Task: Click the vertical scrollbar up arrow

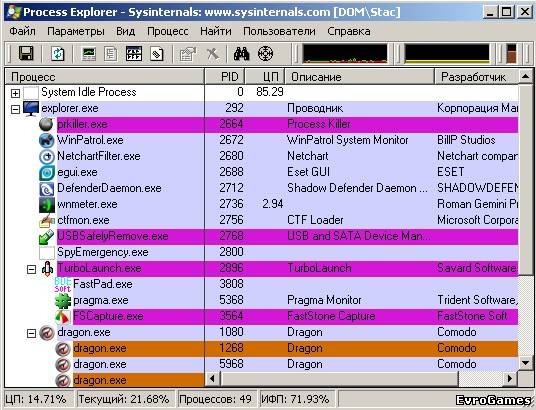Action: click(525, 76)
